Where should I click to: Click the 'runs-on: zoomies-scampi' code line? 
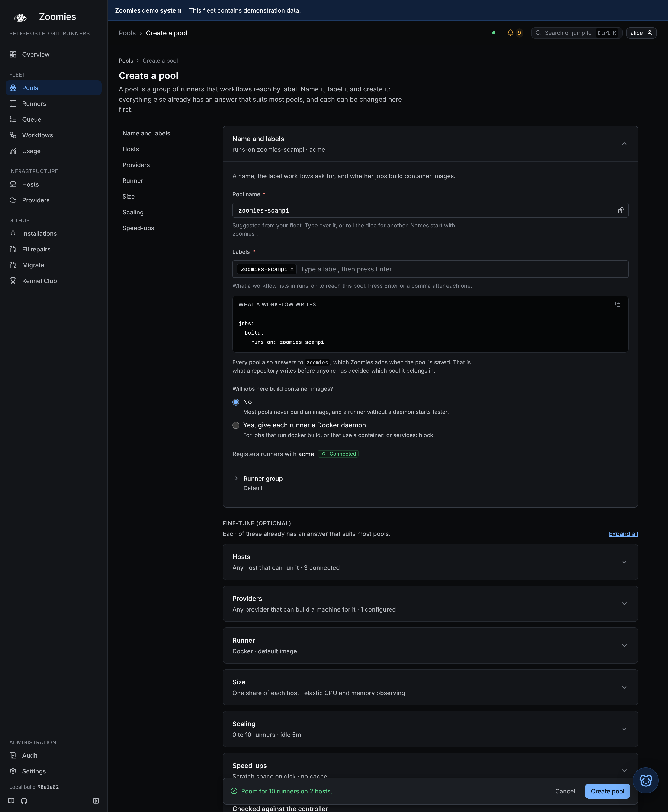point(287,342)
